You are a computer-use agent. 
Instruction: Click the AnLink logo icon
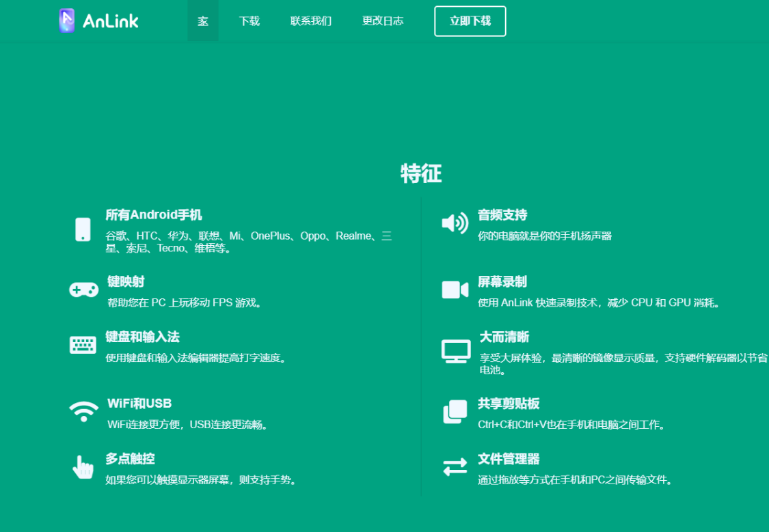(67, 20)
